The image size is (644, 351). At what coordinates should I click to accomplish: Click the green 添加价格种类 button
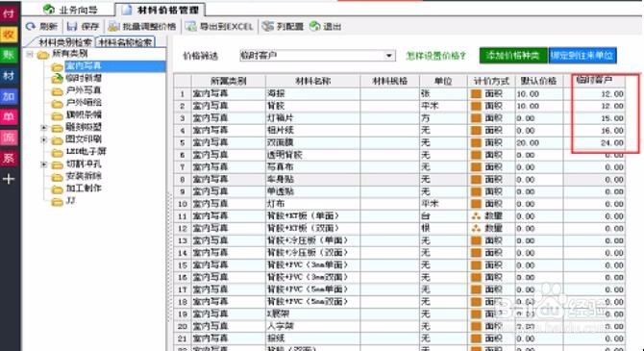(x=513, y=56)
